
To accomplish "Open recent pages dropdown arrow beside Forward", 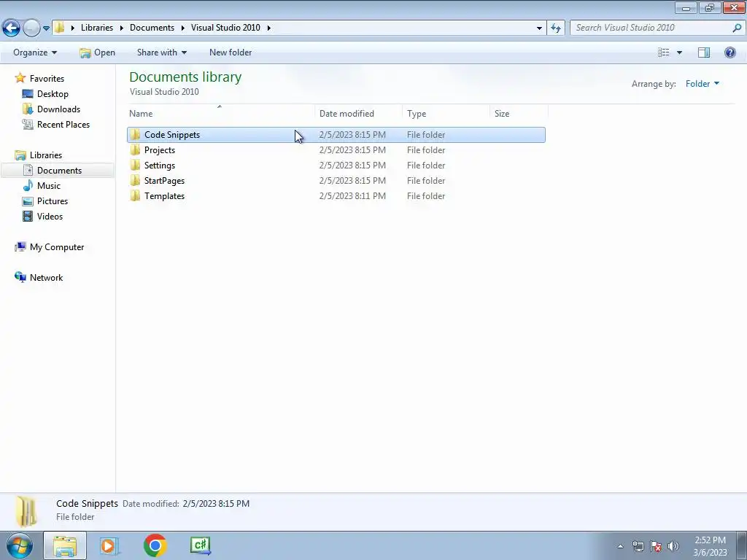I will [x=46, y=28].
